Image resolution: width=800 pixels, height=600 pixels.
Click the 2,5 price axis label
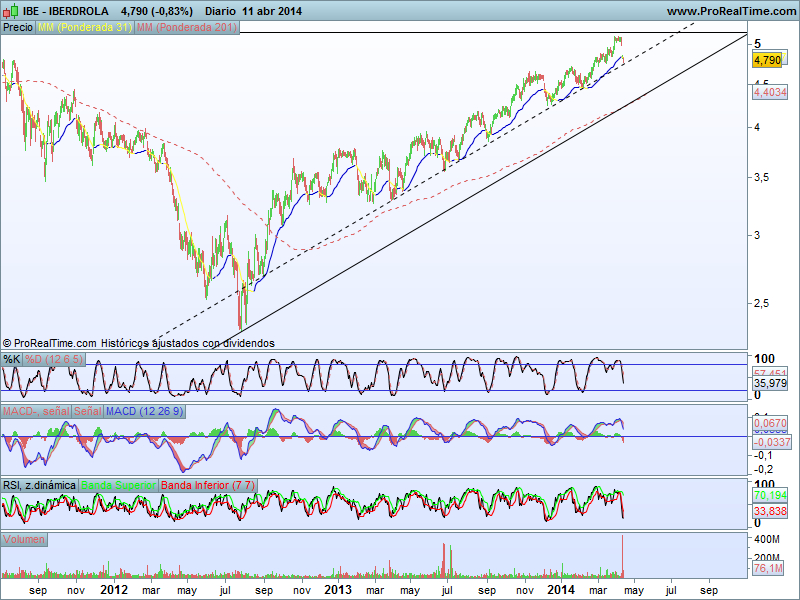click(763, 303)
